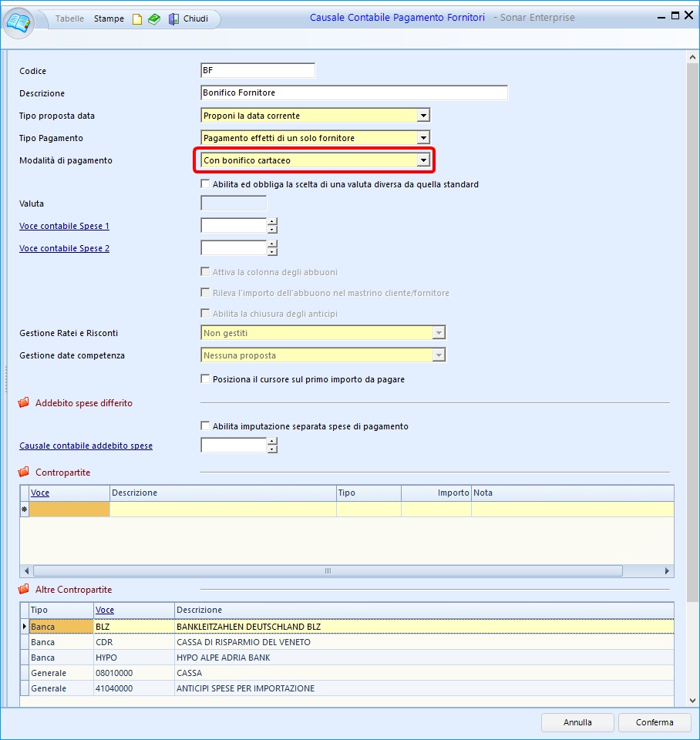Image resolution: width=700 pixels, height=740 pixels.
Task: Click the Chiudi door icon
Action: pyautogui.click(x=173, y=19)
